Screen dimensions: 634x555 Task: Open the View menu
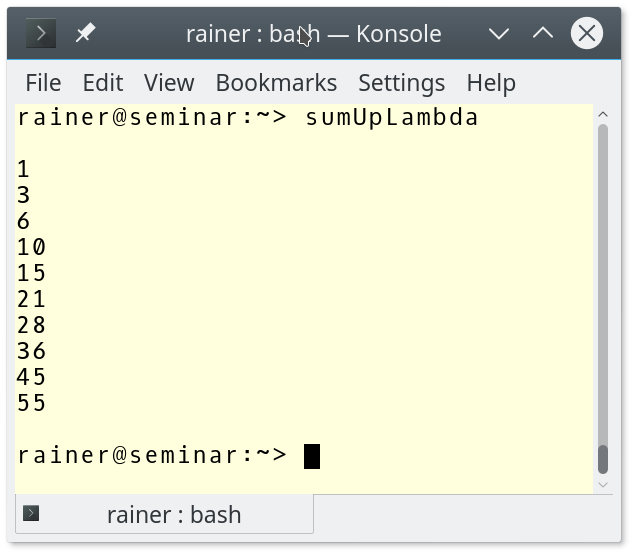click(x=168, y=83)
